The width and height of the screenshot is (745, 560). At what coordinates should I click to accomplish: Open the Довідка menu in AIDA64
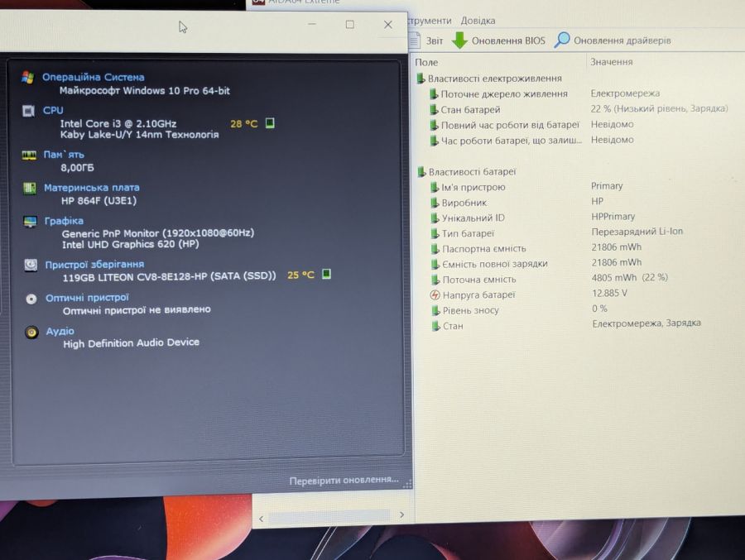(478, 21)
